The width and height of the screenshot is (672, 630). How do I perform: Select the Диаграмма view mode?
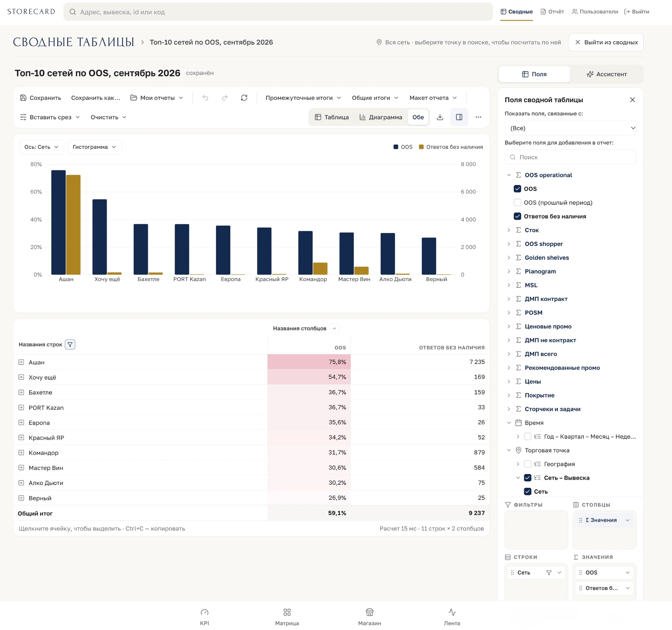[x=381, y=117]
